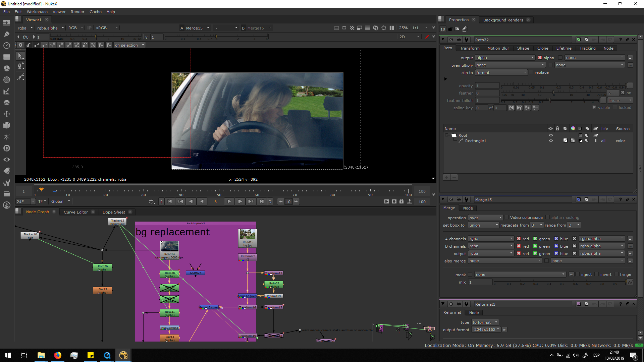644x362 pixels.
Task: Go to last frame button
Action: (262, 201)
